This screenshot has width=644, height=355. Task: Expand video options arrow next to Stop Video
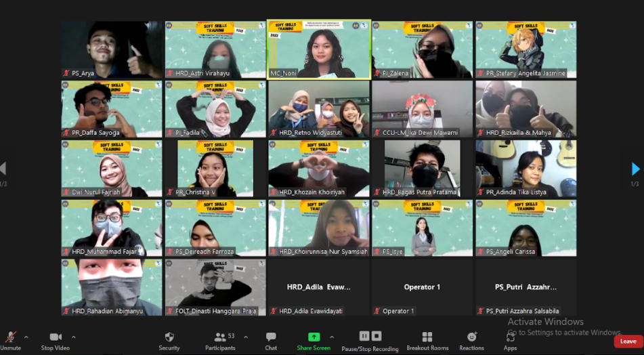pyautogui.click(x=73, y=337)
